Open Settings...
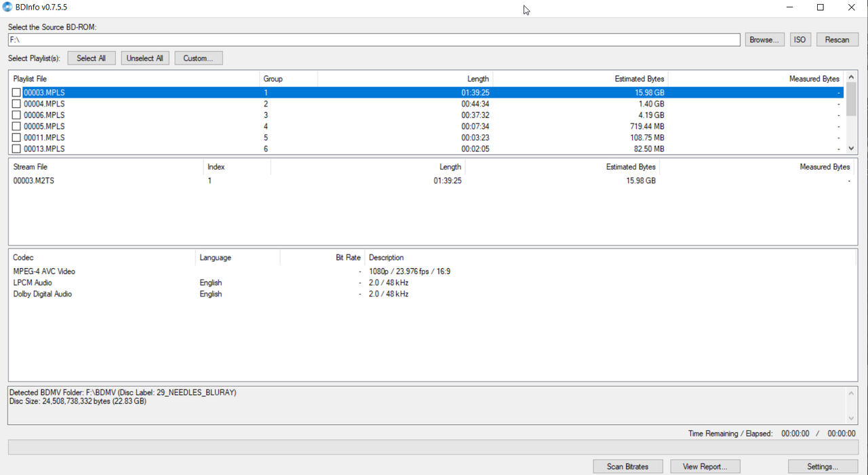 (823, 467)
